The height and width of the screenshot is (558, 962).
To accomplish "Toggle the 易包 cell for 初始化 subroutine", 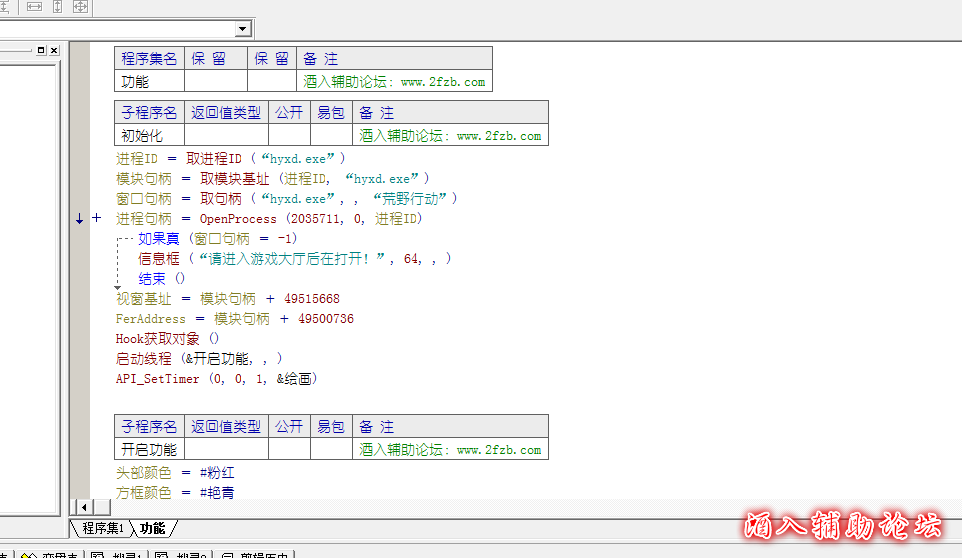I will (330, 135).
